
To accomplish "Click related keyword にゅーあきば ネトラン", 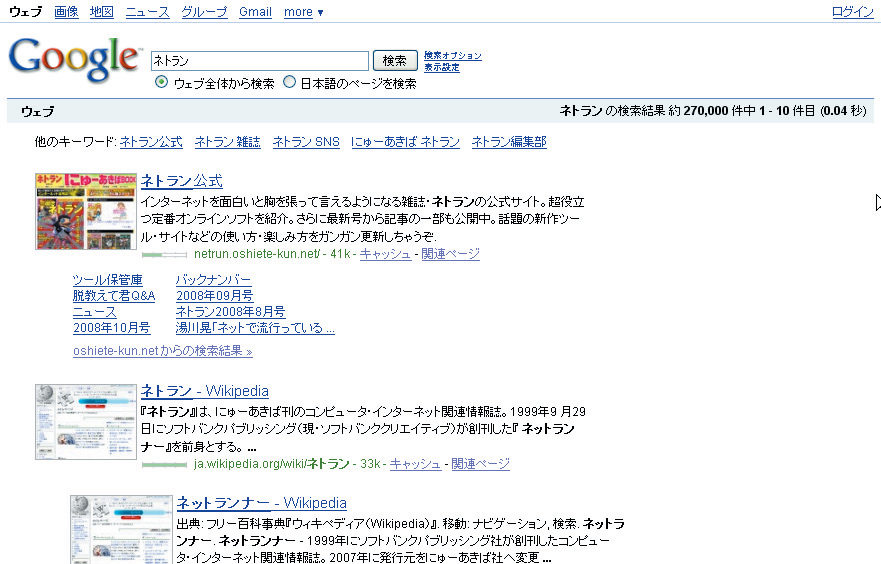I will (x=405, y=142).
